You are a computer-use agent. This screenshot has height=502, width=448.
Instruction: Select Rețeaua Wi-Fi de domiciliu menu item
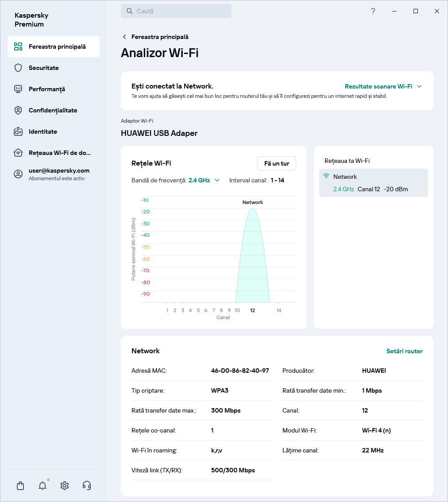point(59,153)
